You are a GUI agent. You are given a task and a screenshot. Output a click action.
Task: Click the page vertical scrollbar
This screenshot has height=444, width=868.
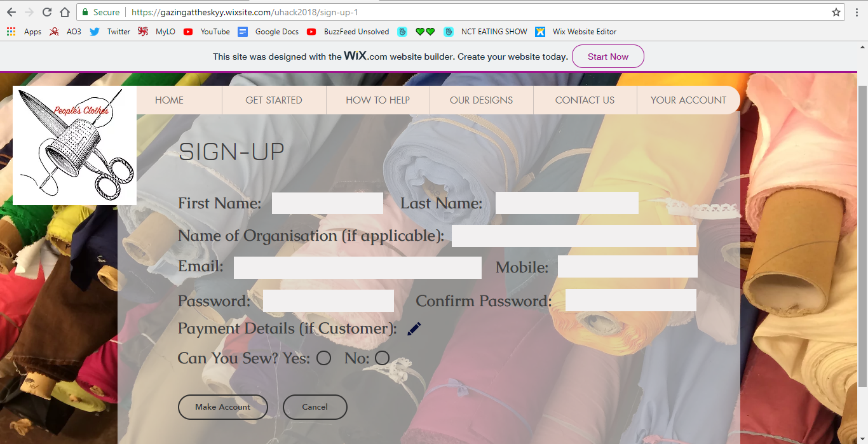tap(863, 235)
